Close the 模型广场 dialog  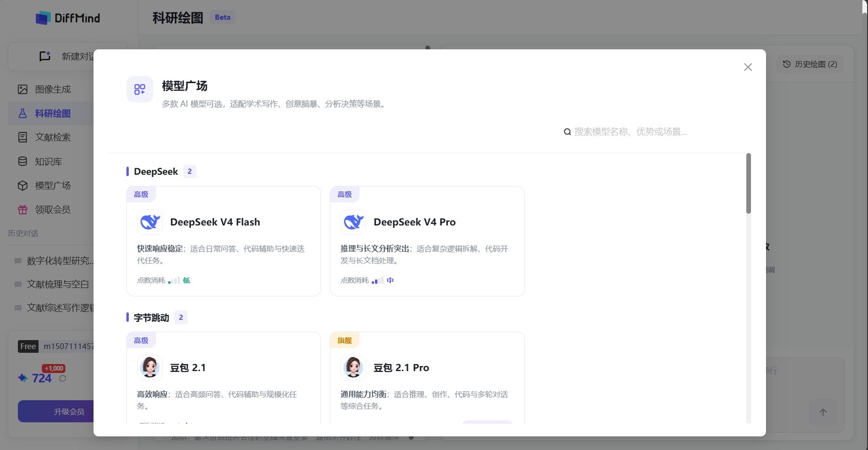pyautogui.click(x=748, y=67)
